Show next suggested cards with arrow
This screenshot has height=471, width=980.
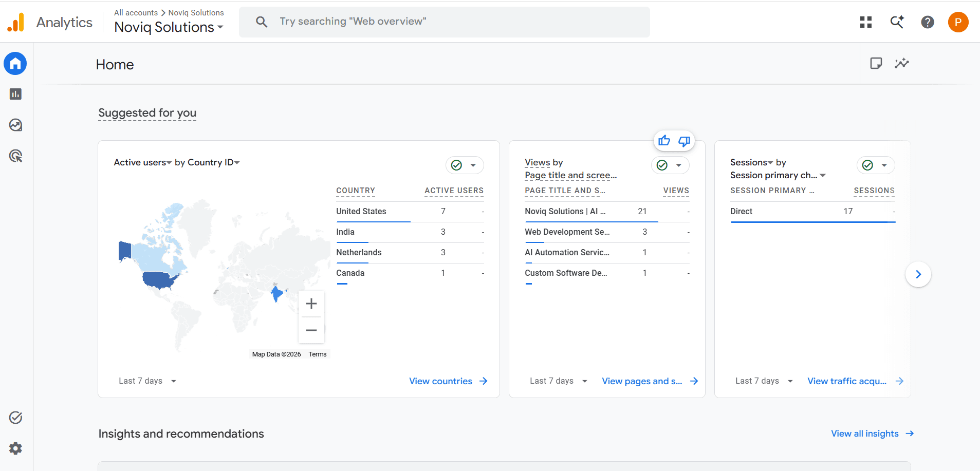pyautogui.click(x=918, y=274)
